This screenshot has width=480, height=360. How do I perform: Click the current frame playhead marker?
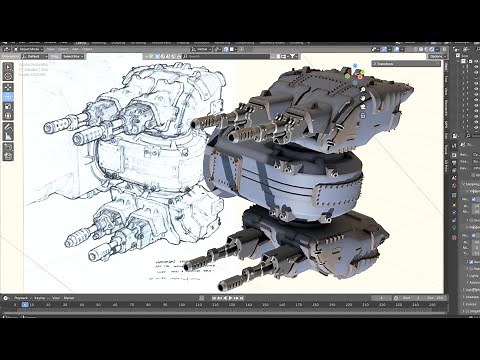25,305
